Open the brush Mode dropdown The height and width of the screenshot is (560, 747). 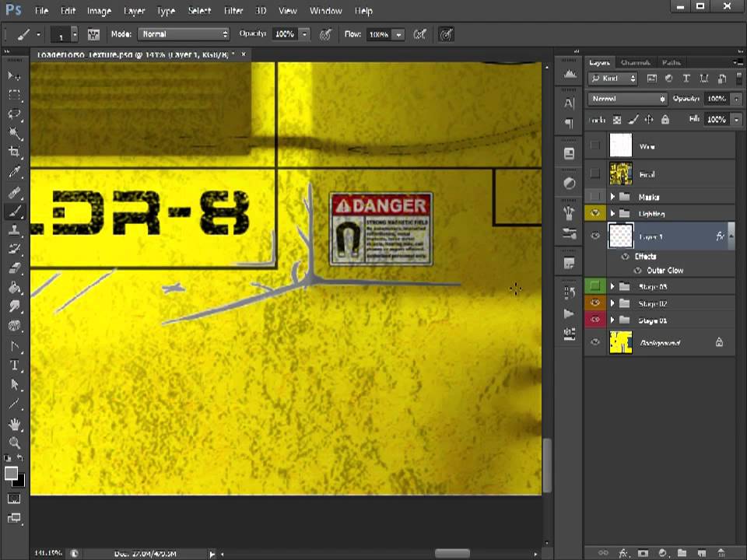184,34
